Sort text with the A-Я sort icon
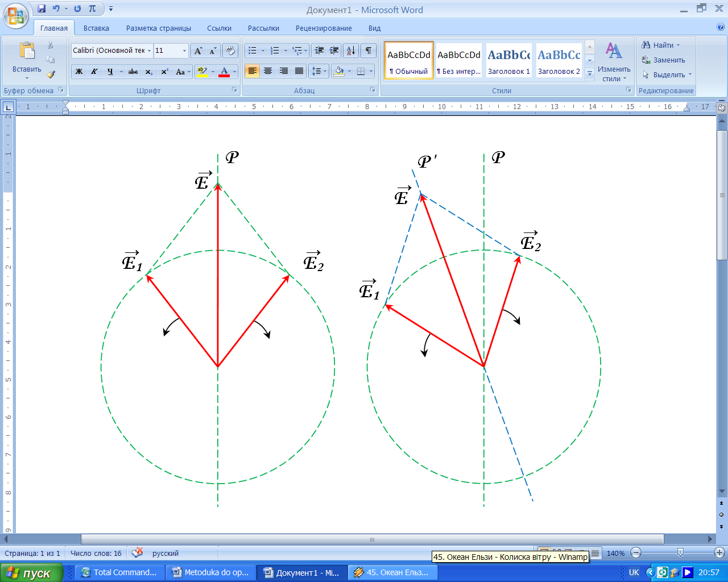 click(x=351, y=51)
